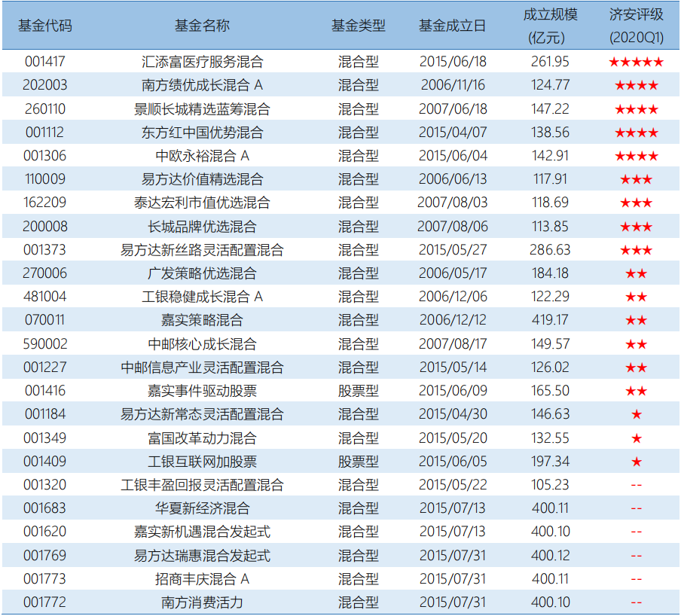Click the five-star rating of 汇添富医疗服务混合
Screen dimensions: 681x616
coord(637,62)
